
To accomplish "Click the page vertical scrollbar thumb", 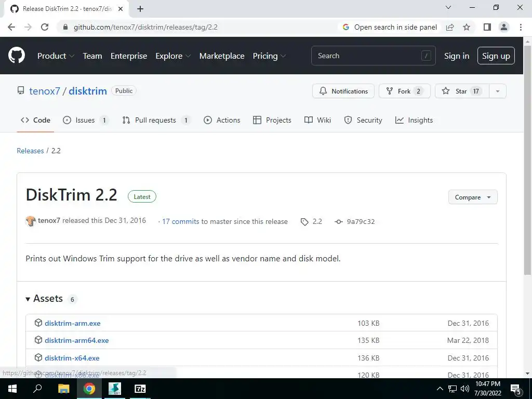I will 527,159.
